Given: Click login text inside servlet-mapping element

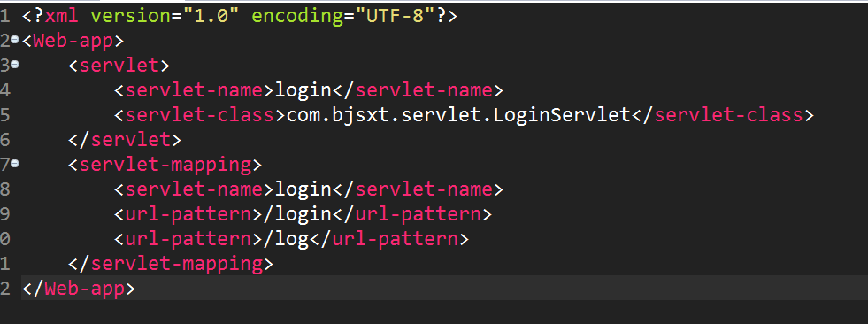Looking at the screenshot, I should coord(303,189).
